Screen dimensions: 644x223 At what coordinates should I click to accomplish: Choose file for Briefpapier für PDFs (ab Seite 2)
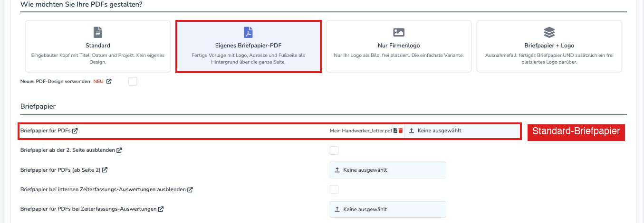click(x=388, y=170)
